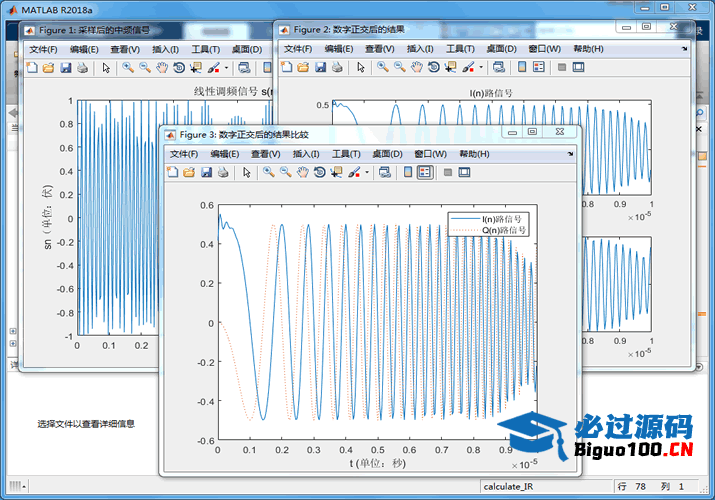Click New Figure icon in Figure 3 toolbar
Viewport: 715px width, 500px height.
tap(173, 172)
